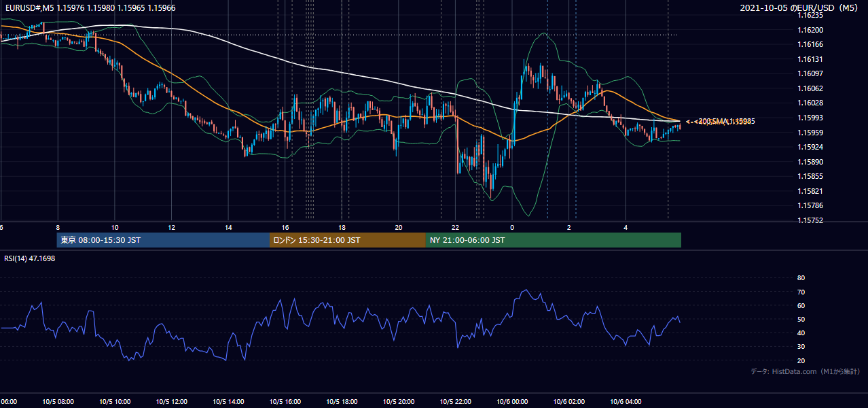868x408 pixels.
Task: Click the 10/5 14:00 date axis label
Action: pyautogui.click(x=228, y=402)
